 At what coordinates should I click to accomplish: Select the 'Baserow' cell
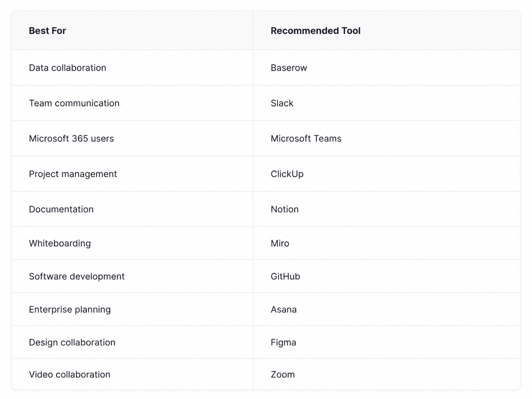point(387,68)
